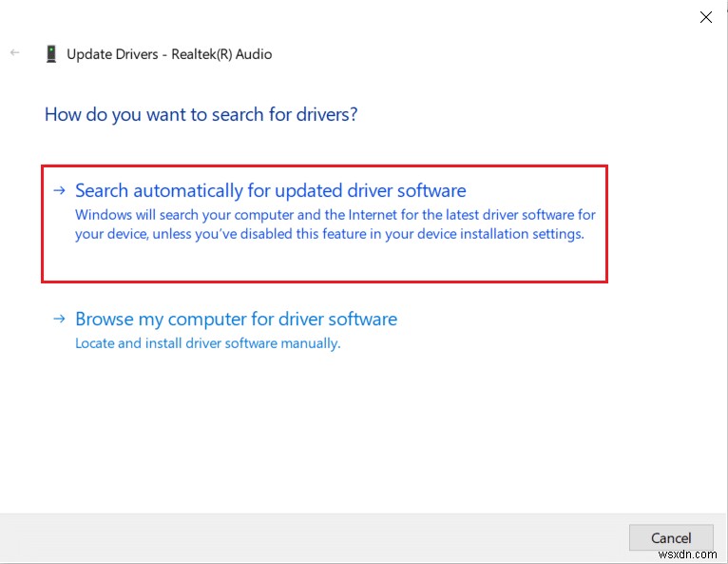Click arrow icon beside Browse my computer option

(59, 319)
